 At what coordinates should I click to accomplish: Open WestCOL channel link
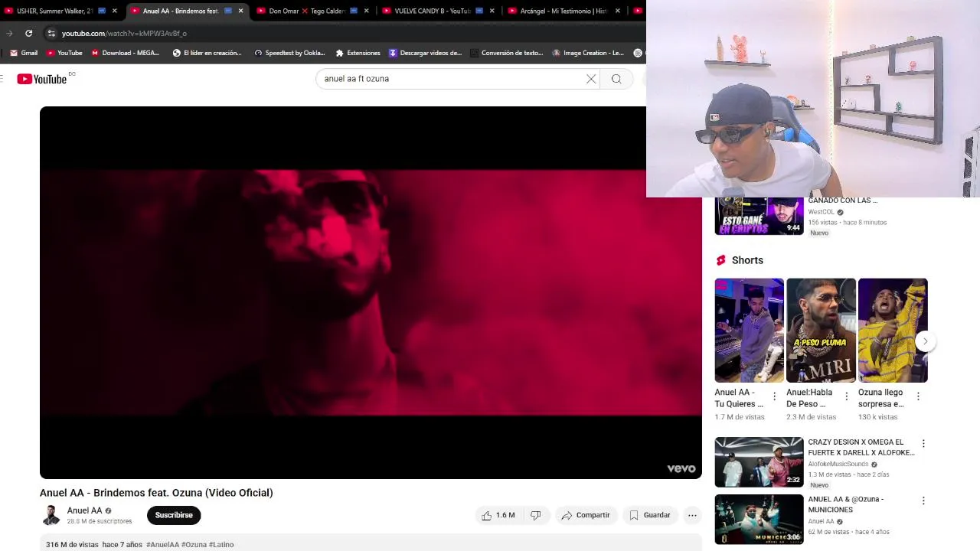[821, 212]
